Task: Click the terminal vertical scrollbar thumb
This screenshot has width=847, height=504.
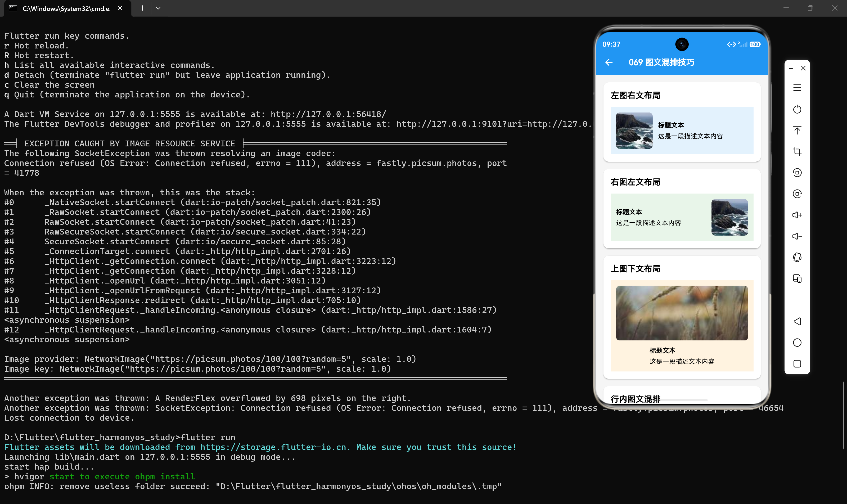Action: [844, 415]
